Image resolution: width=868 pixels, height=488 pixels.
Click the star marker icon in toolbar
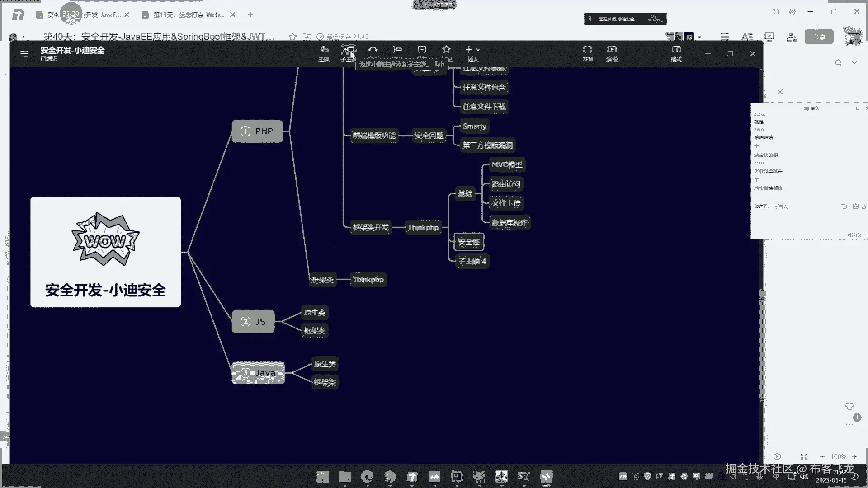[x=446, y=50]
